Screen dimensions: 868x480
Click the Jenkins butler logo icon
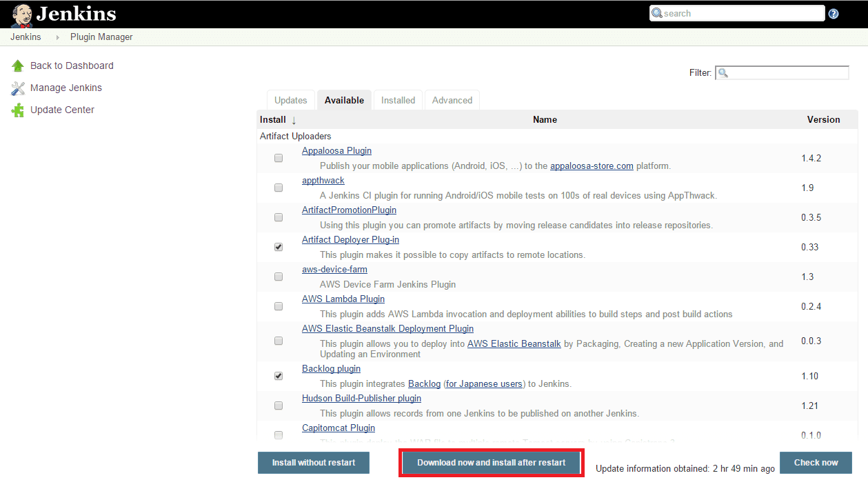click(21, 14)
